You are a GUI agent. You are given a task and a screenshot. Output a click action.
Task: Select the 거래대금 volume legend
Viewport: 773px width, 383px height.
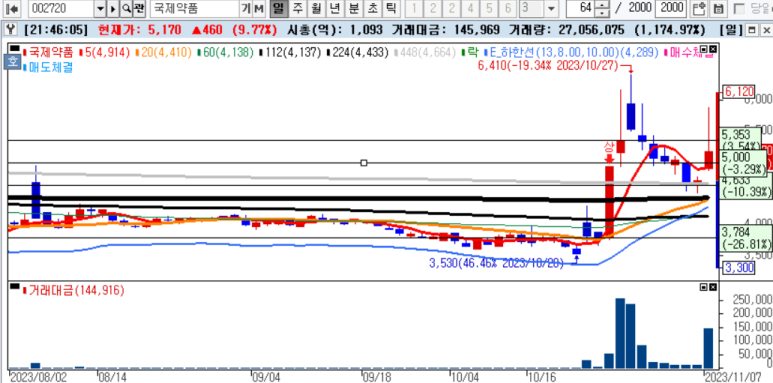73,290
